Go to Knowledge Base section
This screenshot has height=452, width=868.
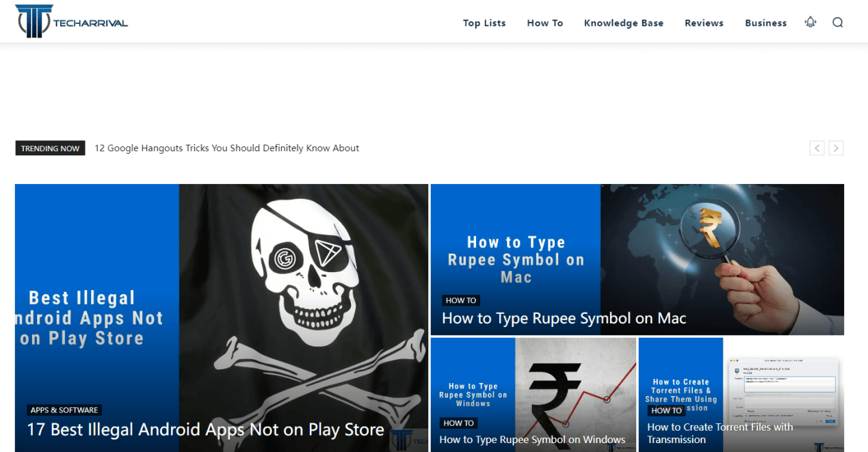tap(623, 23)
